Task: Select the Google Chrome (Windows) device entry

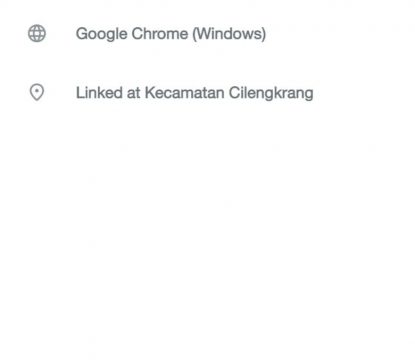Action: tap(171, 34)
